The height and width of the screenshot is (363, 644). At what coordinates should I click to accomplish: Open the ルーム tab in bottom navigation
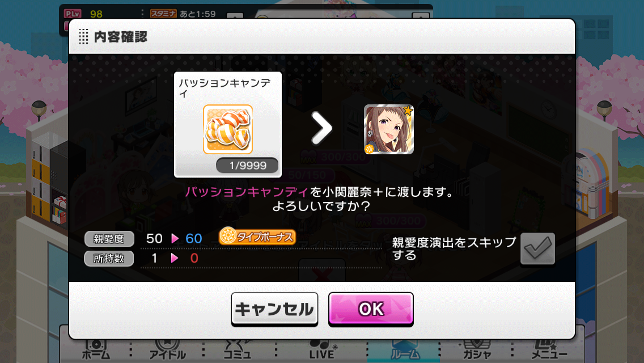405,351
